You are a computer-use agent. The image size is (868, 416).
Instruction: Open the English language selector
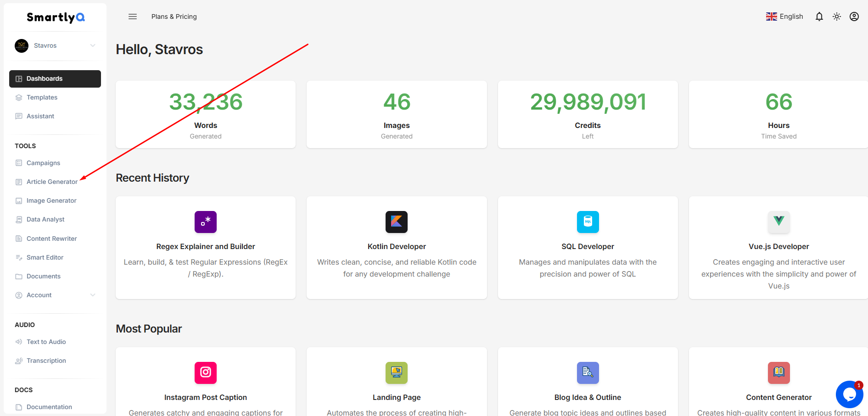[784, 17]
